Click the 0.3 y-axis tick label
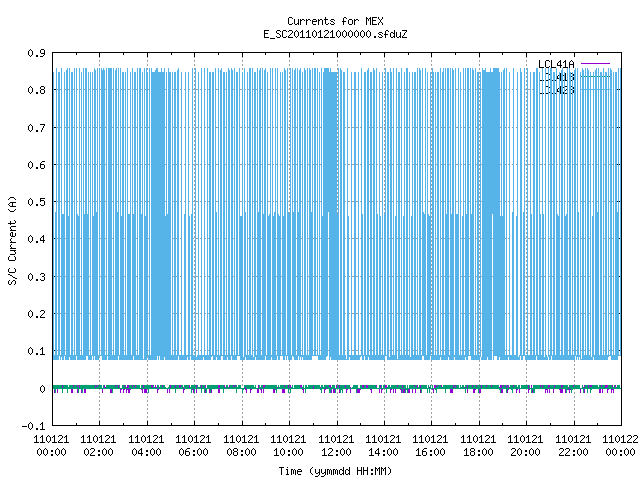Image resolution: width=640 pixels, height=480 pixels. 36,277
